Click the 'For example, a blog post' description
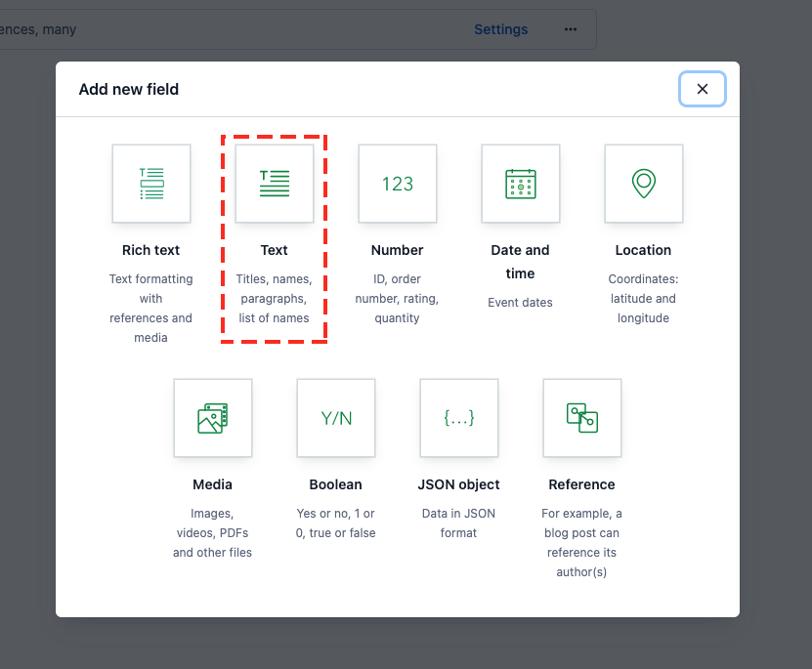Screen dimensions: 812x669 (581, 543)
